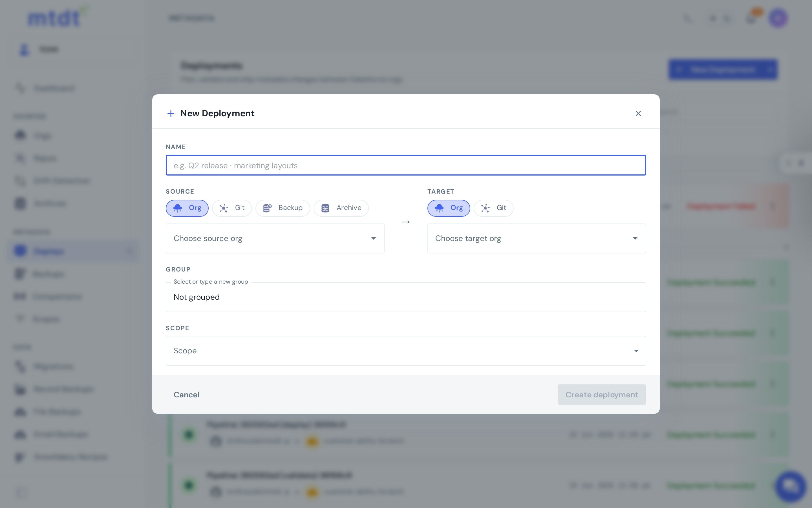This screenshot has width=812, height=508.
Task: Click the Group field showing Not grouped
Action: (406, 297)
